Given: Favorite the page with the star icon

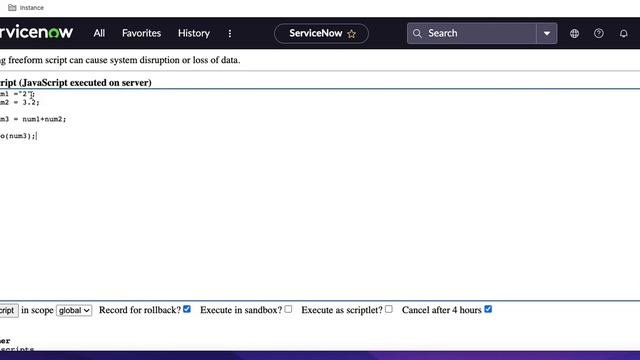Looking at the screenshot, I should tap(351, 34).
